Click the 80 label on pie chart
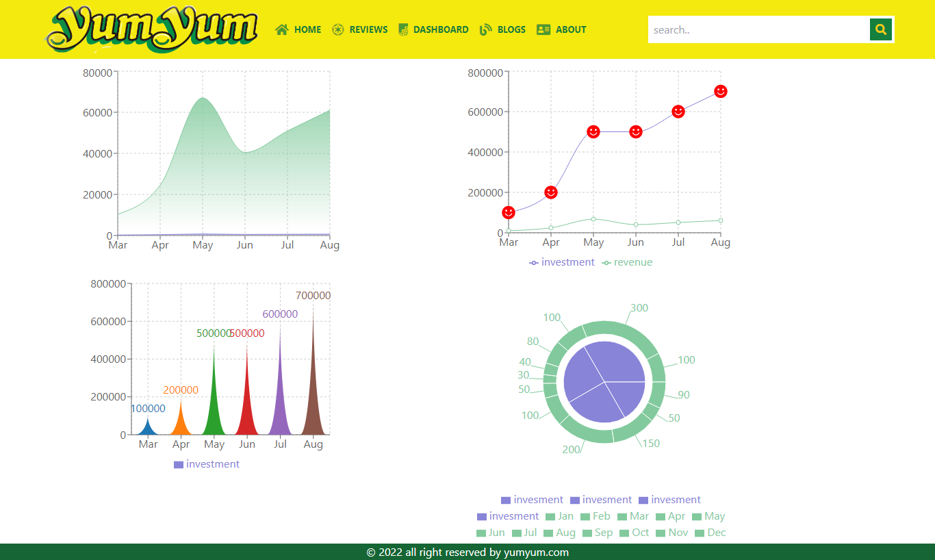Screen dimensions: 935x560 tap(533, 342)
